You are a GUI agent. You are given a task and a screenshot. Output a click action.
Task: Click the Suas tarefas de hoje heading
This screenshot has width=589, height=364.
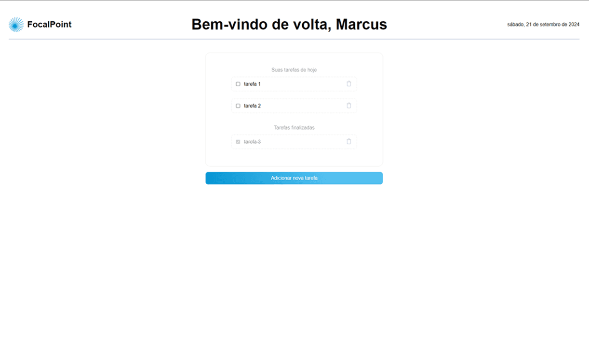point(294,69)
